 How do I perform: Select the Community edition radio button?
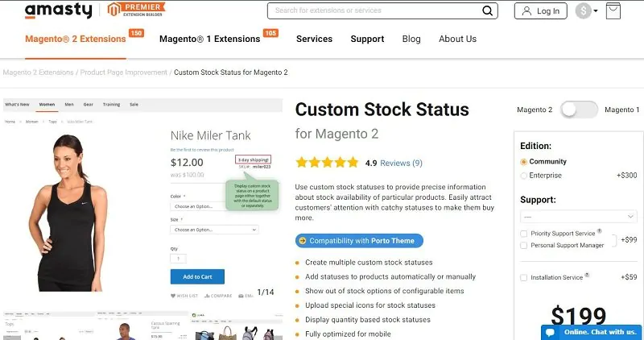(524, 162)
